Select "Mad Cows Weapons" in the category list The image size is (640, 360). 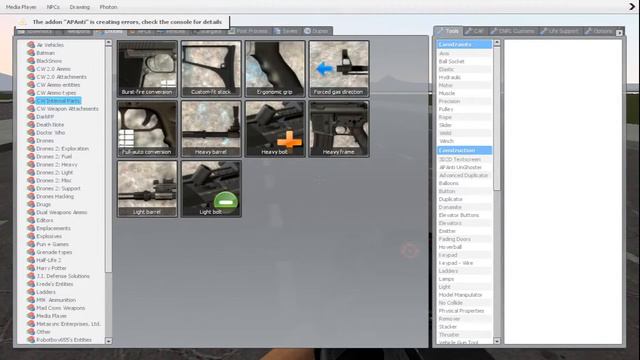coord(61,308)
